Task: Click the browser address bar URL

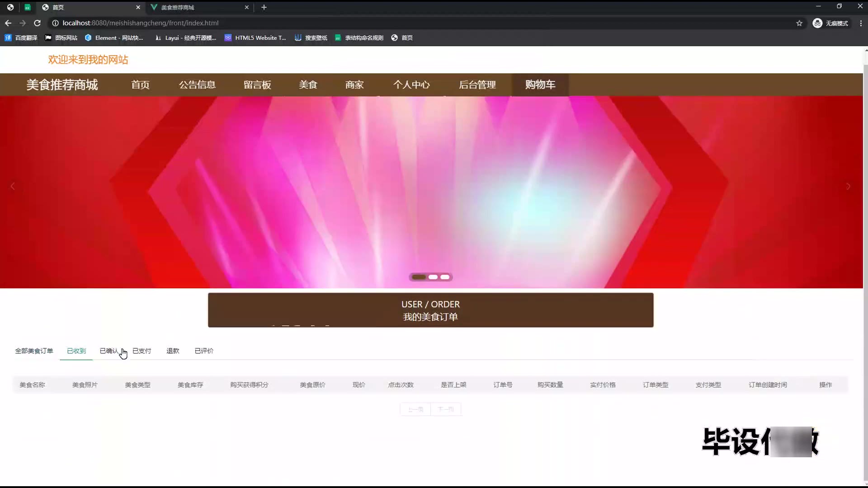Action: (x=140, y=23)
